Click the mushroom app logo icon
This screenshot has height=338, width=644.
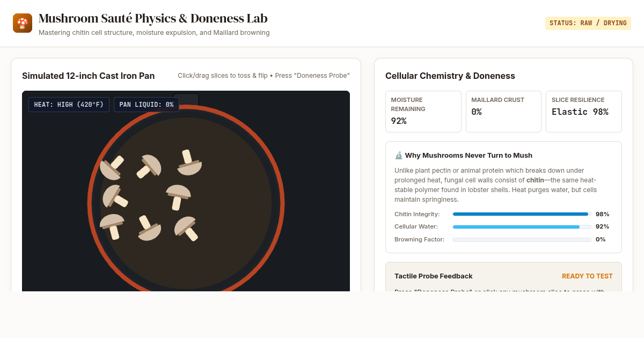click(23, 23)
